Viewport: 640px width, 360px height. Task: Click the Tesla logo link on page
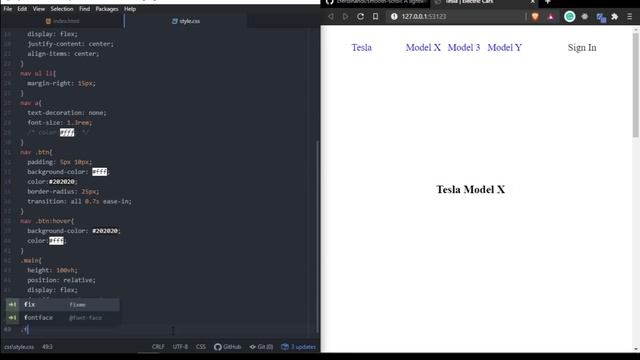[x=362, y=48]
